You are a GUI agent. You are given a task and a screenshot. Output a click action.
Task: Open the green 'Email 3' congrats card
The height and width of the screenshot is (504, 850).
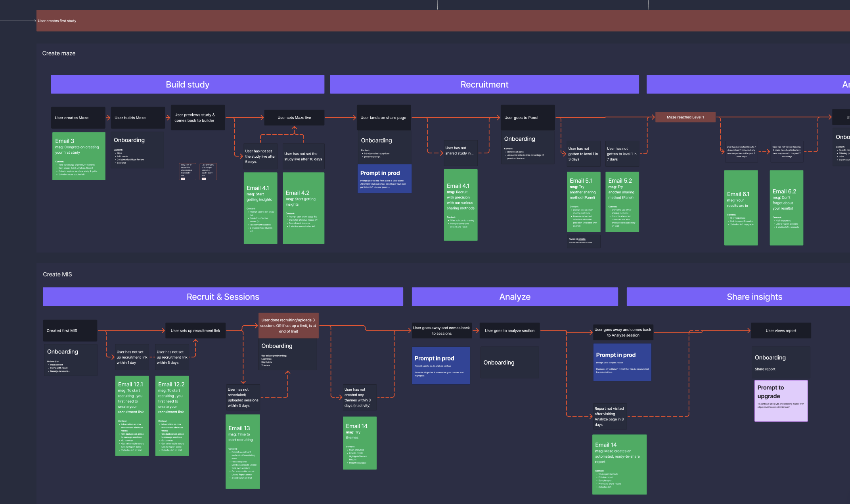point(79,157)
